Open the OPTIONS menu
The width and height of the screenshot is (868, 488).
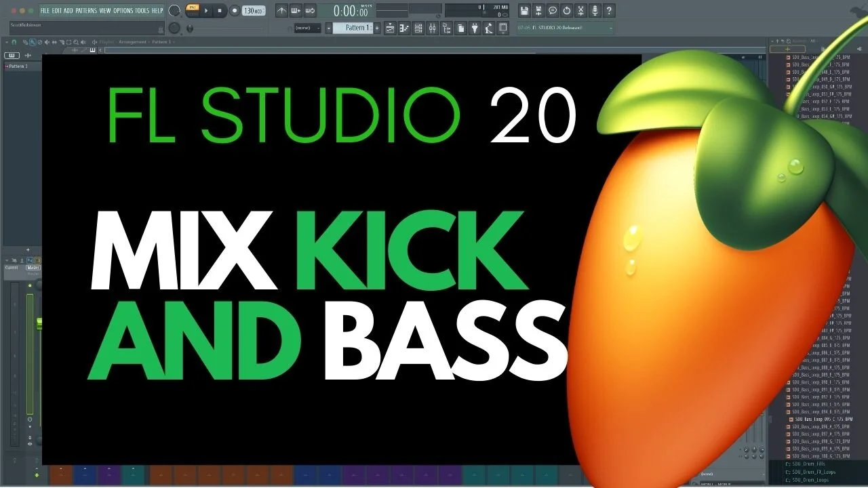(x=123, y=11)
